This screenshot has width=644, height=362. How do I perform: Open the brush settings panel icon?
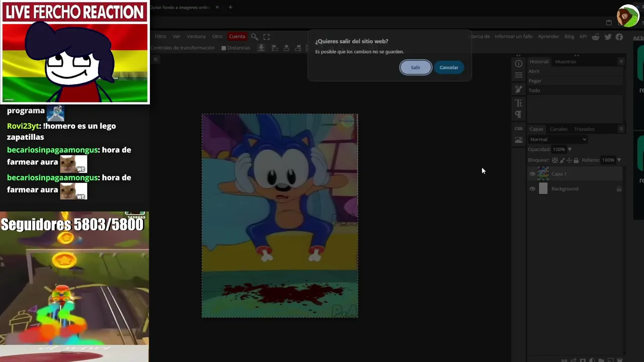tap(519, 89)
